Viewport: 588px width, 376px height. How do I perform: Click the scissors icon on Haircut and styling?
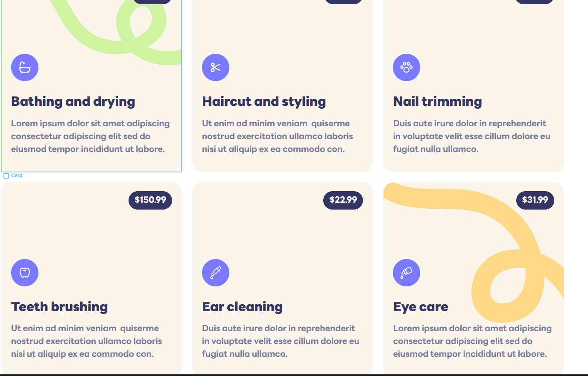(x=215, y=67)
